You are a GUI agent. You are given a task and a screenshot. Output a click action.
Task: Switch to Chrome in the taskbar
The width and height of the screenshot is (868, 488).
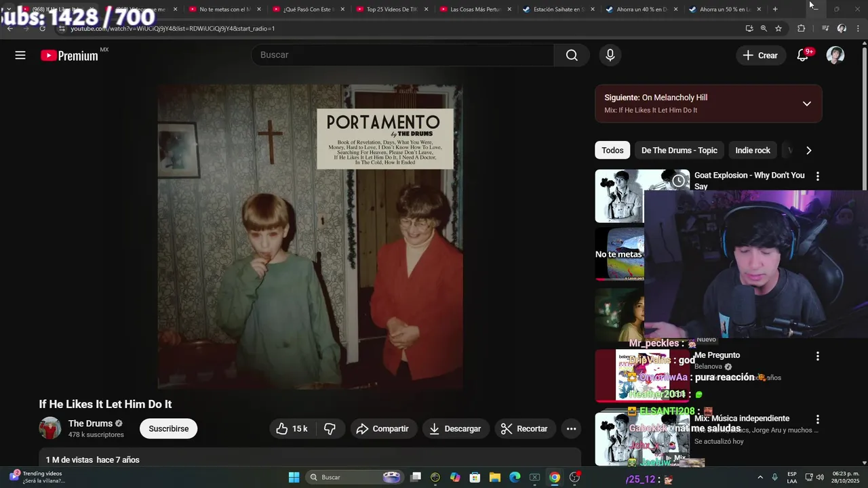555,477
